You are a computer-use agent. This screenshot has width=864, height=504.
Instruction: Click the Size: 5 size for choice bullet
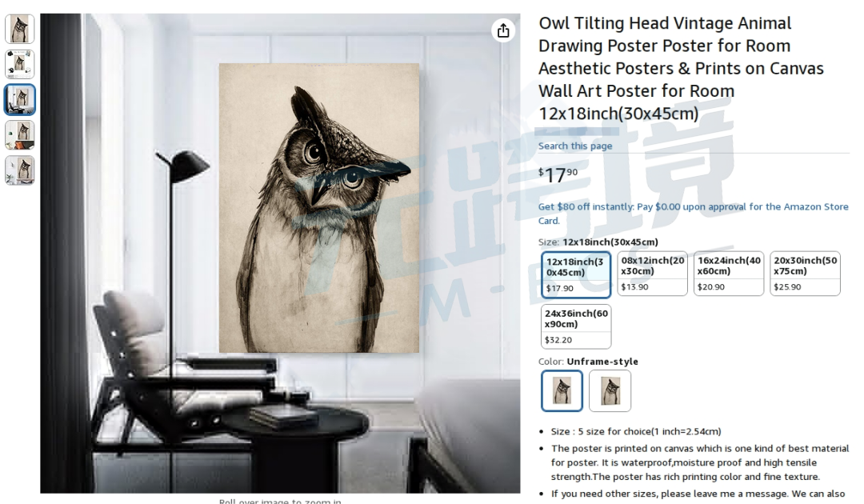click(x=636, y=431)
